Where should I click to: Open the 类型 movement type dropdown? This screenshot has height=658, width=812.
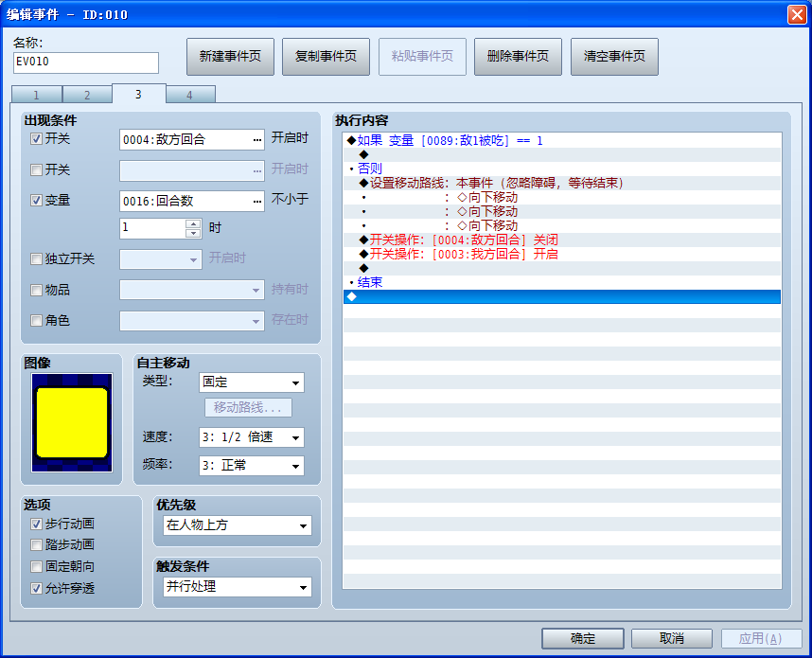point(251,382)
